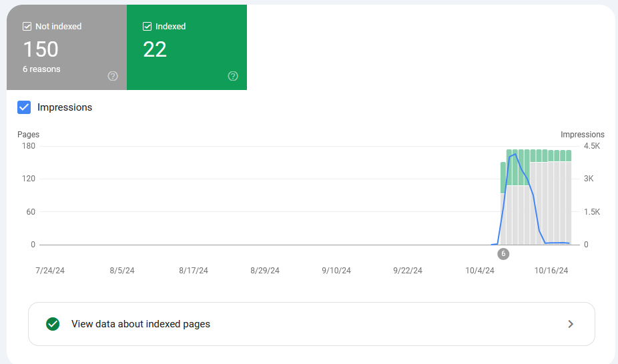Click the Impressions axis title on right
The width and height of the screenshot is (618, 364).
pyautogui.click(x=582, y=135)
